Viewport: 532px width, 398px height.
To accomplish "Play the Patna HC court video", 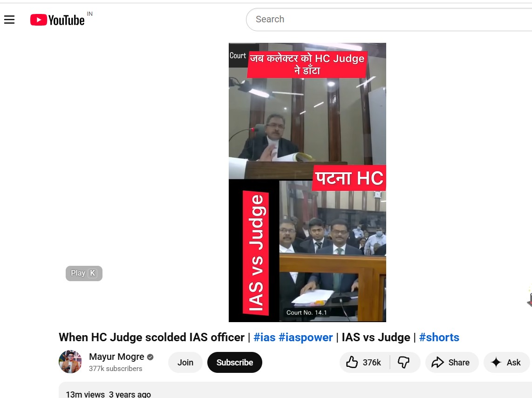I will [307, 182].
